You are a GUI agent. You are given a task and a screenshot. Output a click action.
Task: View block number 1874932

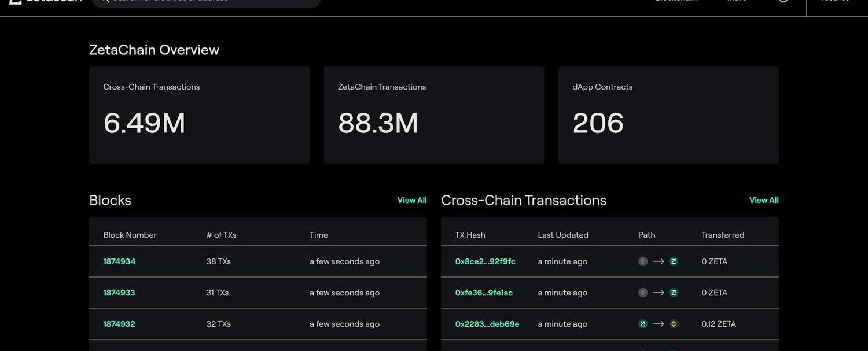[119, 324]
